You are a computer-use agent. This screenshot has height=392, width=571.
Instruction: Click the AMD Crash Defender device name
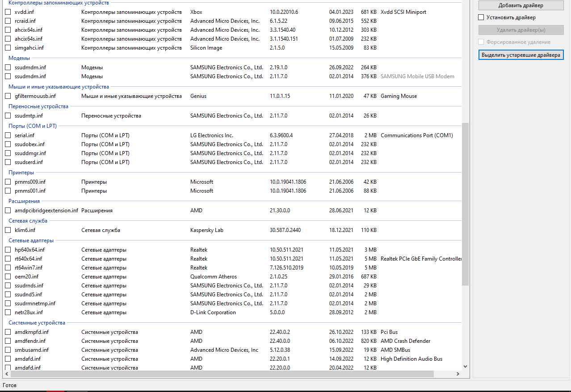[x=406, y=341]
